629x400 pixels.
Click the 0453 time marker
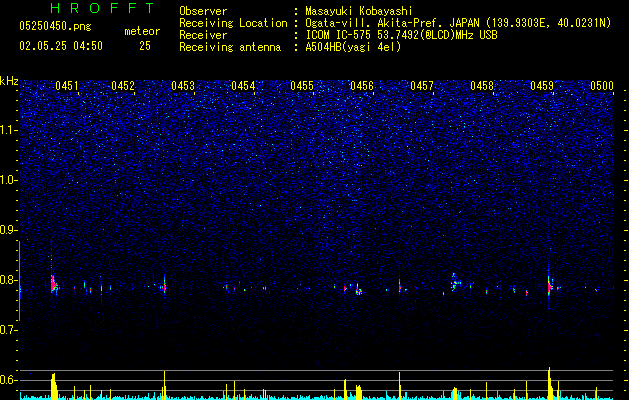(183, 86)
